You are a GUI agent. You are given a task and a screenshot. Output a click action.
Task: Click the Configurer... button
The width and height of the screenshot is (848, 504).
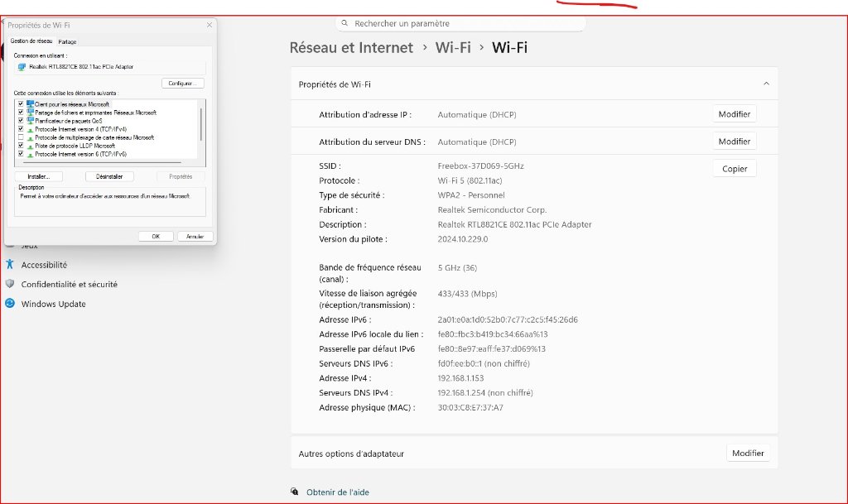pyautogui.click(x=182, y=84)
